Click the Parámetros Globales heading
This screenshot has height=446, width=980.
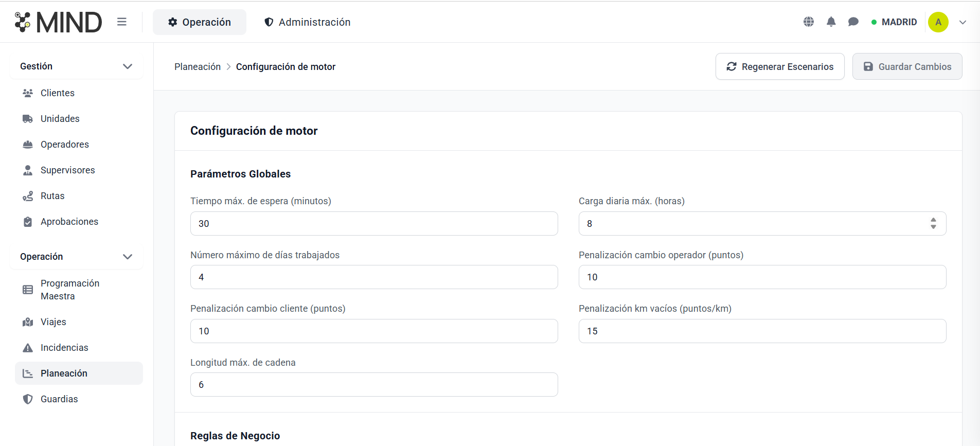tap(240, 174)
